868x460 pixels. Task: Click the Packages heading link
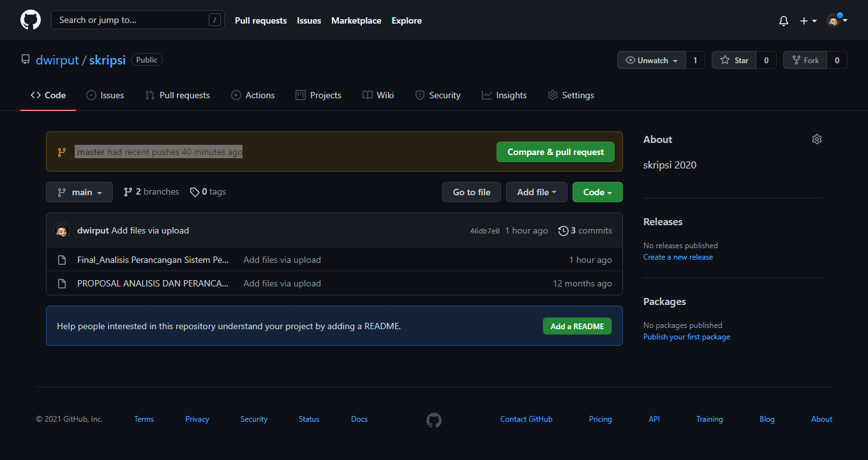coord(664,301)
